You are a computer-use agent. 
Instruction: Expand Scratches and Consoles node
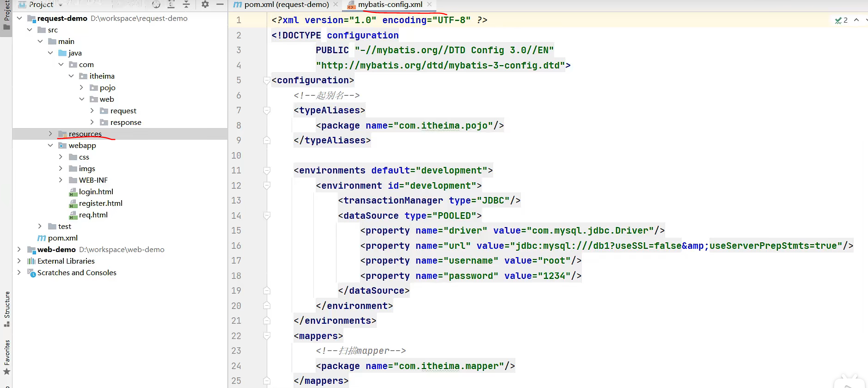(x=19, y=272)
